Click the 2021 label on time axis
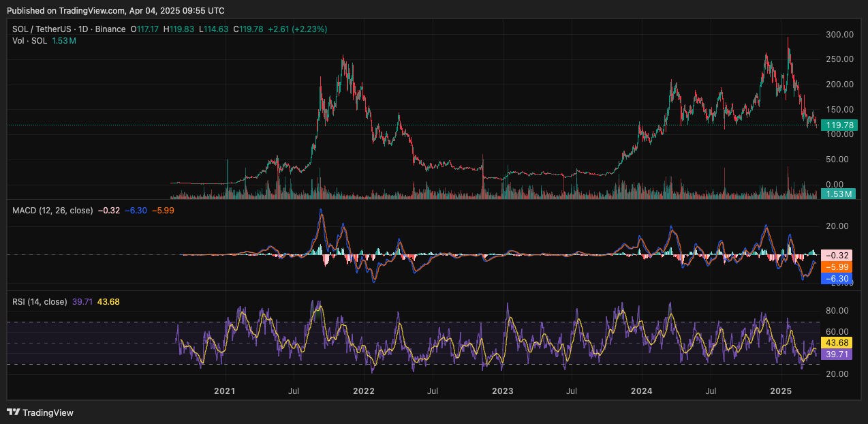868x424 pixels. (x=224, y=391)
